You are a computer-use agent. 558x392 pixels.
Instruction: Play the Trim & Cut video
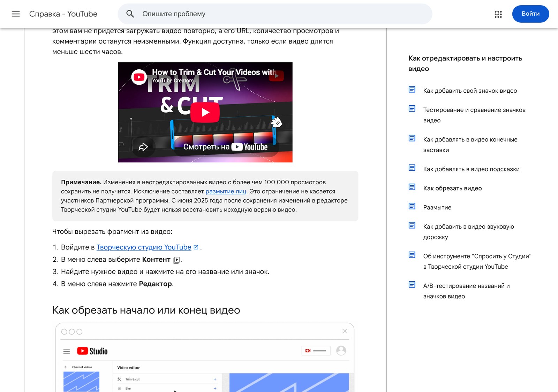[205, 112]
